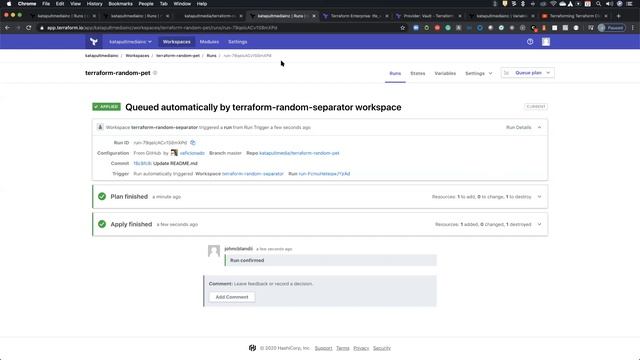Click the Terms link in footer

point(342,348)
